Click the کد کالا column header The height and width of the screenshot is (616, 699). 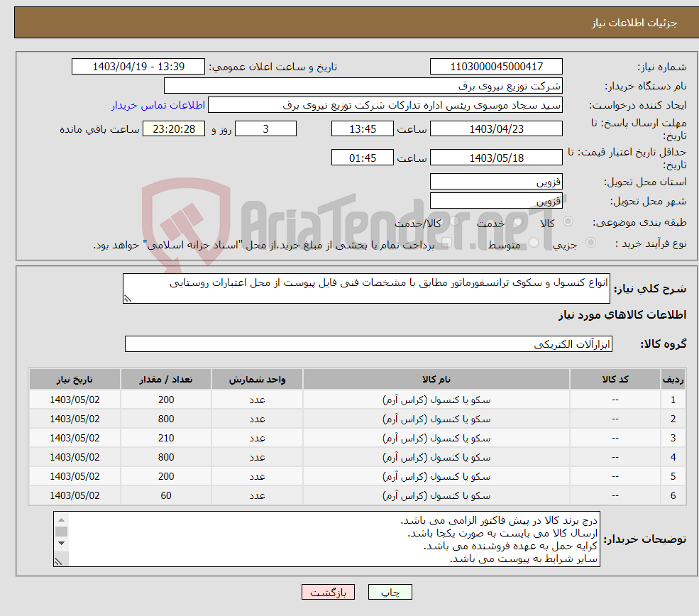tap(615, 379)
